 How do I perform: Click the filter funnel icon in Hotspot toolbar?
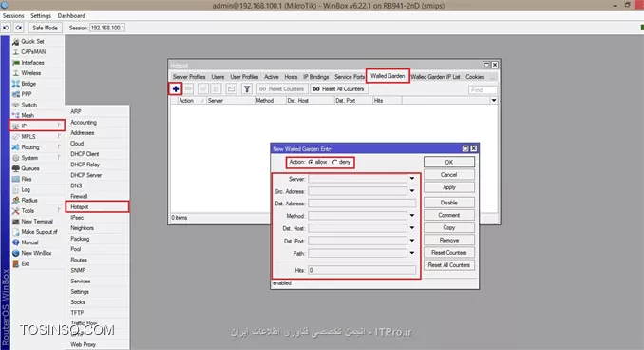246,88
